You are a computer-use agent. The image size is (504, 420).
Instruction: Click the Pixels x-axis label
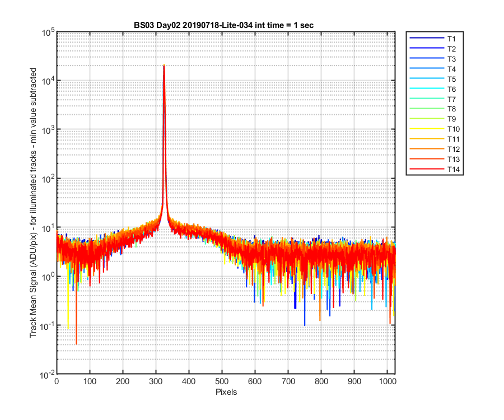[x=226, y=392]
